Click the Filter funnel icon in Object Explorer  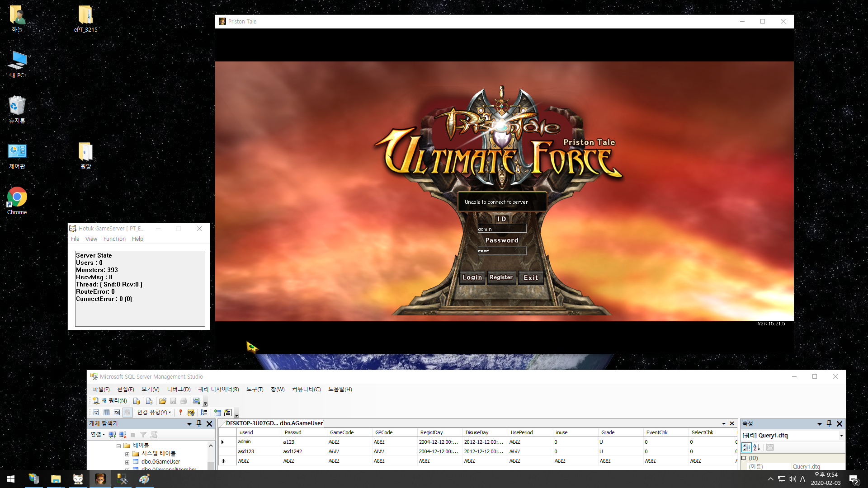click(143, 435)
